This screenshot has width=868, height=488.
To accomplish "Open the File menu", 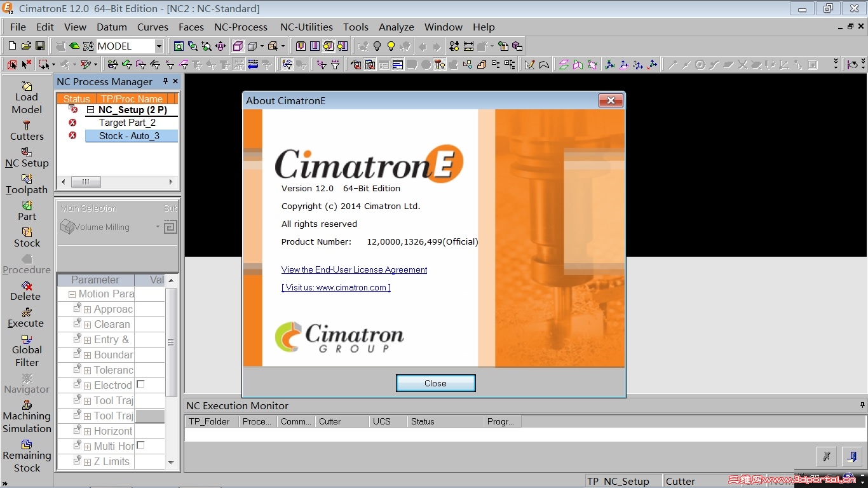I will click(18, 27).
